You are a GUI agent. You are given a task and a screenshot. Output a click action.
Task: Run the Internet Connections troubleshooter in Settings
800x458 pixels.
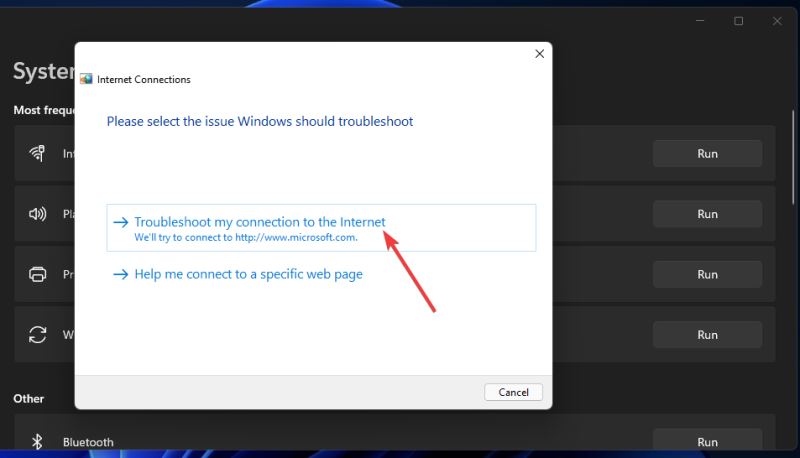click(x=707, y=154)
